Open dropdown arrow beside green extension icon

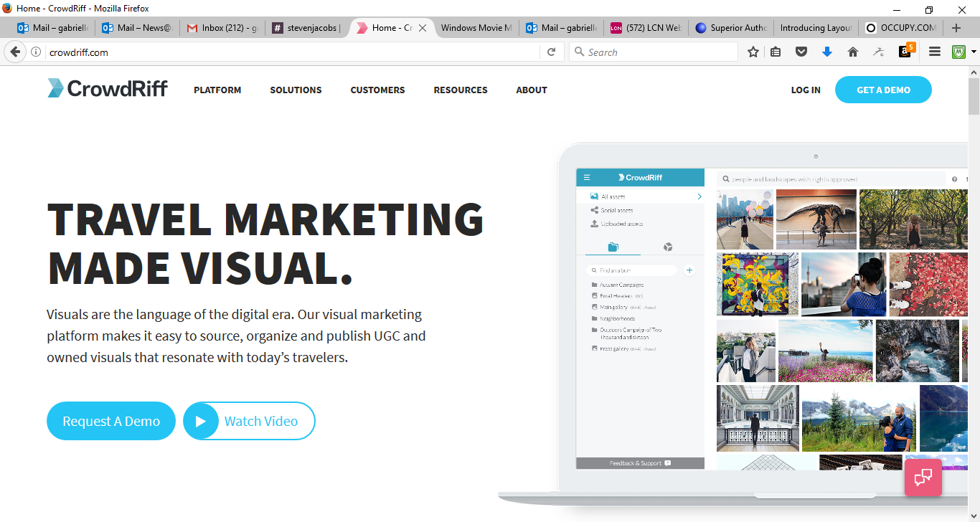(x=974, y=52)
